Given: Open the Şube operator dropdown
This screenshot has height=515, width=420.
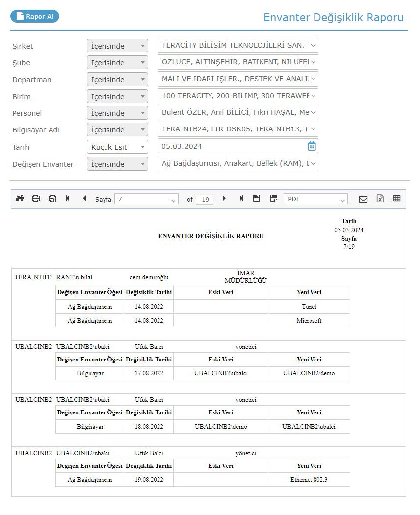Looking at the screenshot, I should [117, 62].
